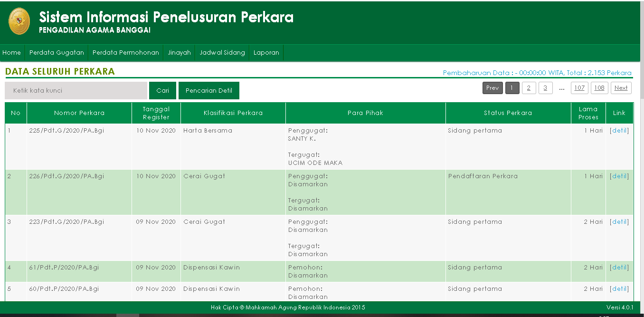Select case number 223/Pdt.G/2020/PA.Bgi
644x317 pixels.
pos(66,221)
